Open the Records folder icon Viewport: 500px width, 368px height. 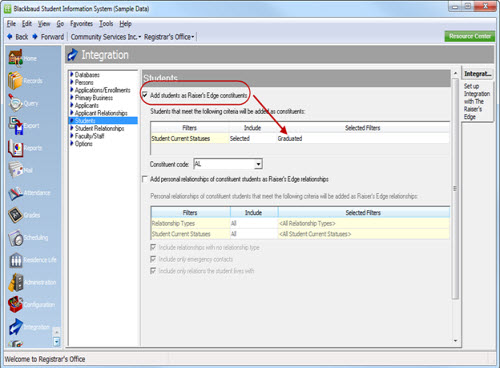(16, 81)
